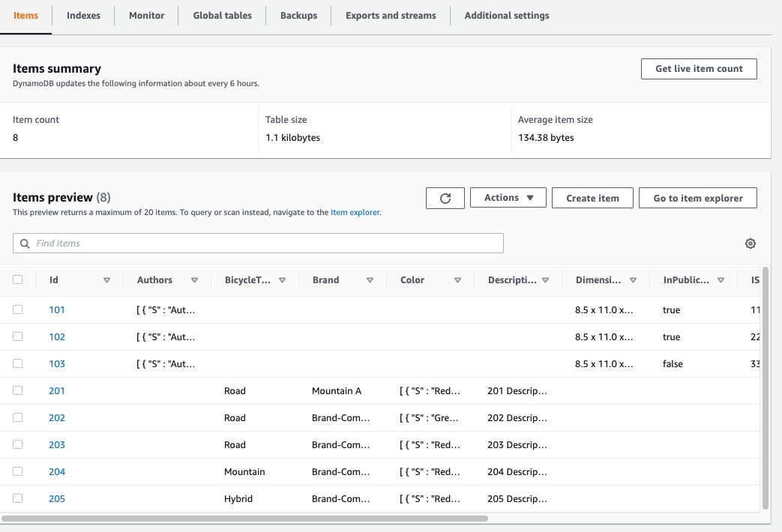Open the Actions dropdown menu
The image size is (782, 532).
click(508, 198)
